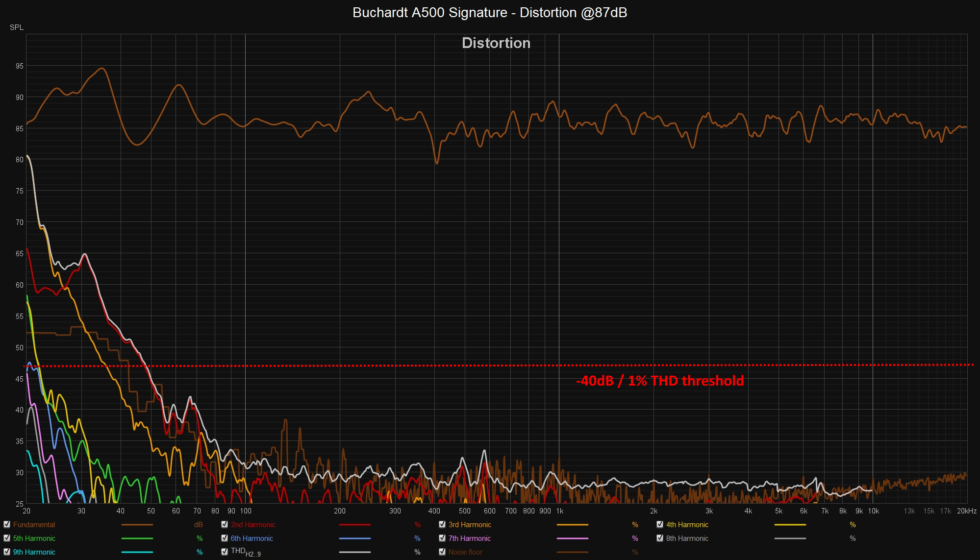
Task: Click the 3rd Harmonic orange line swatch
Action: pyautogui.click(x=573, y=525)
